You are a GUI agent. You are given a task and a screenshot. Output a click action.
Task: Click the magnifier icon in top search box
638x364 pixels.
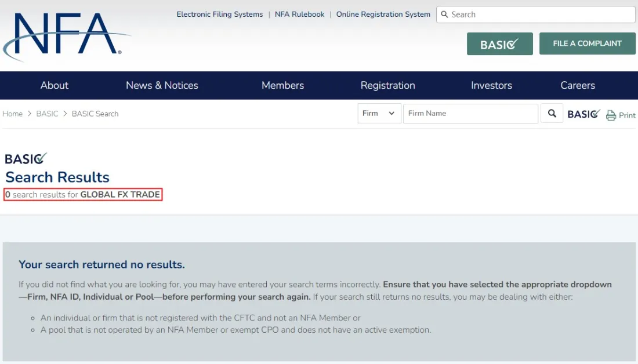coord(444,14)
